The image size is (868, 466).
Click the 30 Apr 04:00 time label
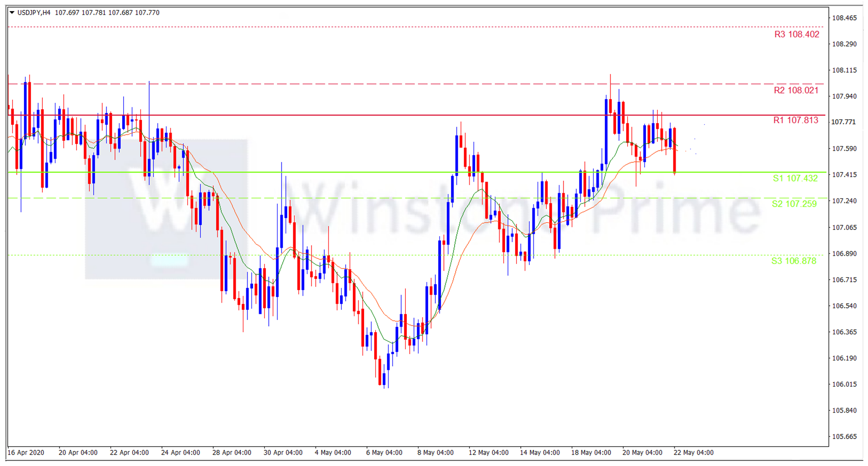coord(283,453)
